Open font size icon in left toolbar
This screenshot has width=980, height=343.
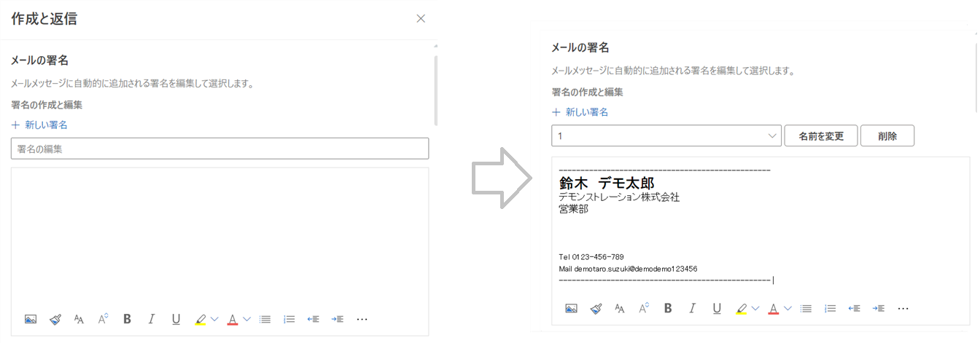point(79,319)
